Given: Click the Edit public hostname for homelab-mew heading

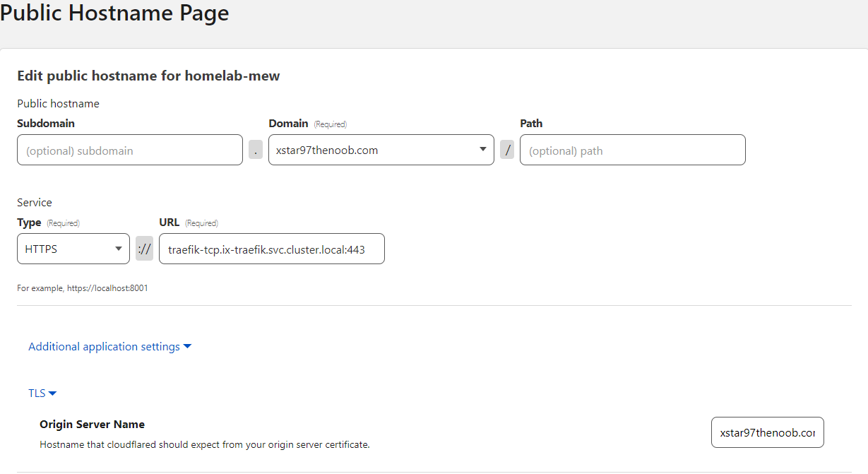Looking at the screenshot, I should click(148, 76).
